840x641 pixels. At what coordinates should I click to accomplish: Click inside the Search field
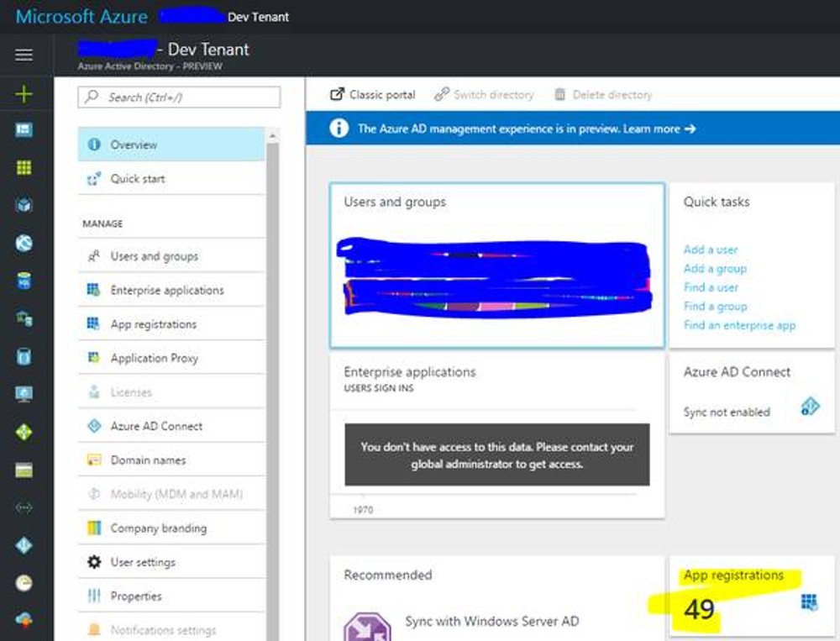tap(178, 97)
